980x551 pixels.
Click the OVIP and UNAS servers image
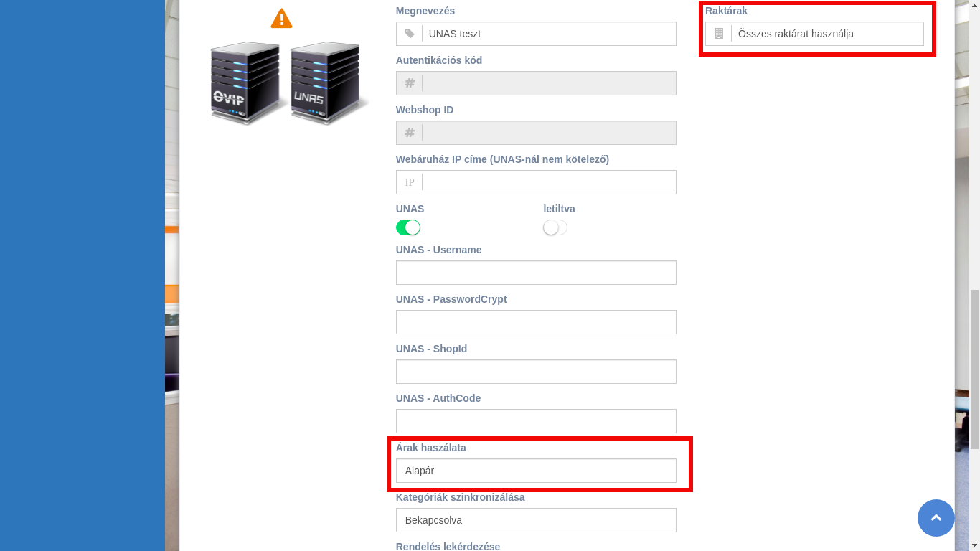[x=289, y=83]
